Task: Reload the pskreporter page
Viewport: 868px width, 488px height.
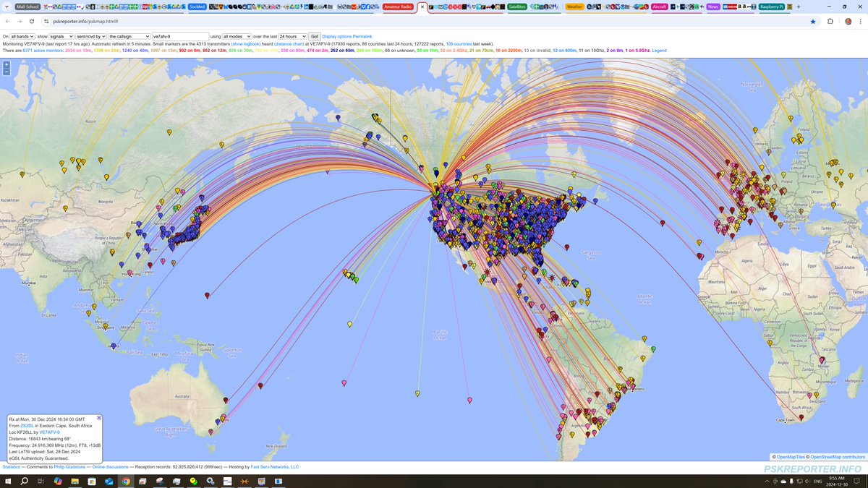Action: (31, 22)
